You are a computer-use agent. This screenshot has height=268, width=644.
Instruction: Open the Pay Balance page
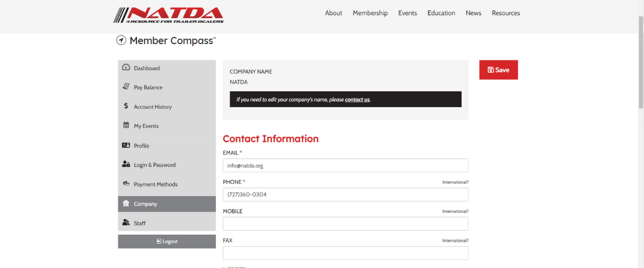coord(167,87)
